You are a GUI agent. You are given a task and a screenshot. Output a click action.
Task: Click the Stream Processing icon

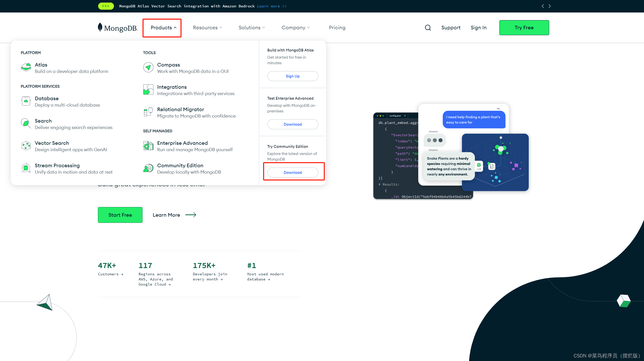[26, 168]
